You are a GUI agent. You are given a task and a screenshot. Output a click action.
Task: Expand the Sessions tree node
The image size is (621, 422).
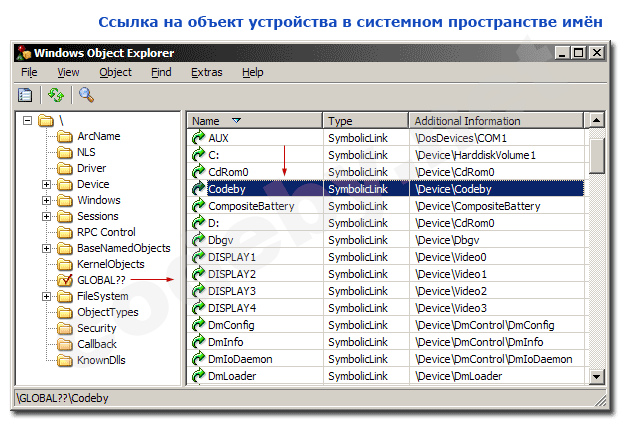coord(46,216)
